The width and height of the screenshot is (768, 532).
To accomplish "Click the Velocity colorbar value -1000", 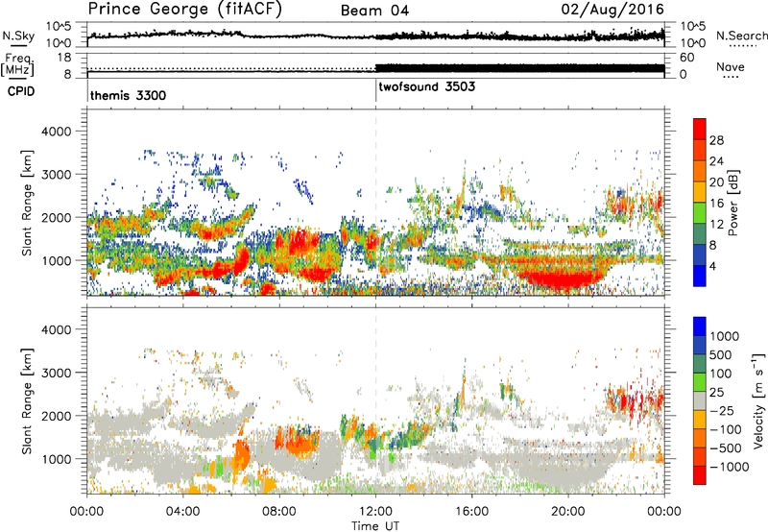I will [729, 467].
